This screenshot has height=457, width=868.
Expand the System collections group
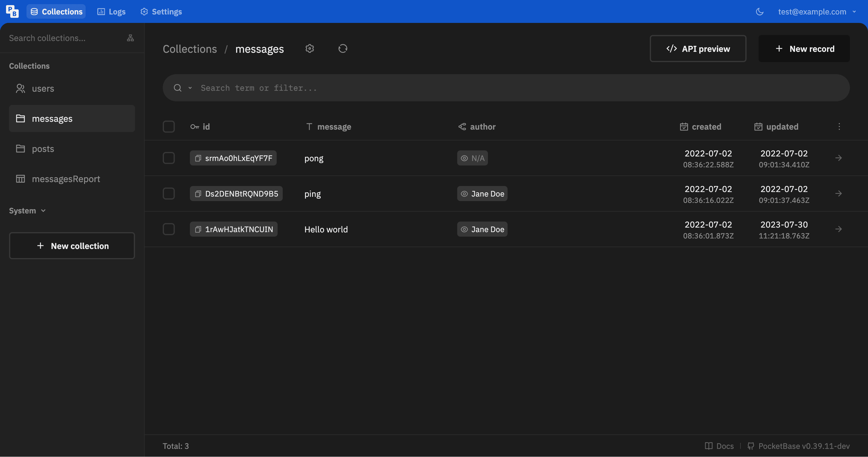pyautogui.click(x=27, y=211)
